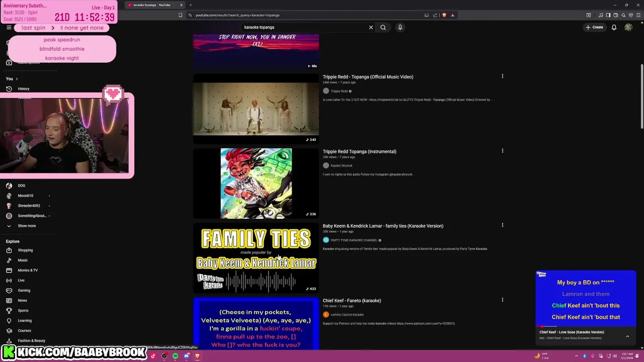
Task: Open title Trippie Redd - Topanga (Official Music Video)
Action: click(368, 77)
